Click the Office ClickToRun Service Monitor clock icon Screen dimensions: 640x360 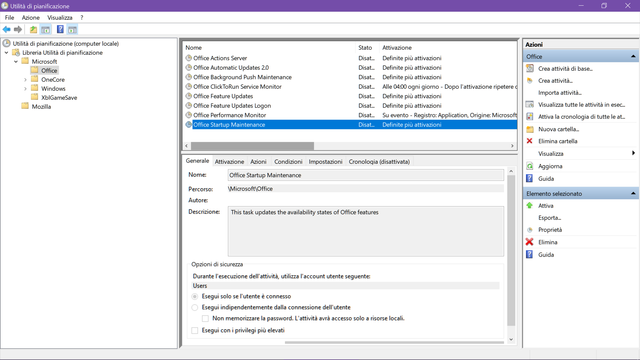(189, 87)
